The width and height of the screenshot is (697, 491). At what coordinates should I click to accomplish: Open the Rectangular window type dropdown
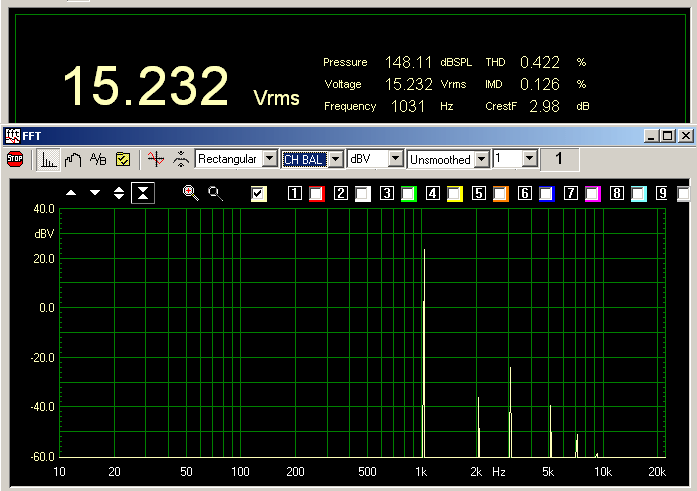point(269,158)
